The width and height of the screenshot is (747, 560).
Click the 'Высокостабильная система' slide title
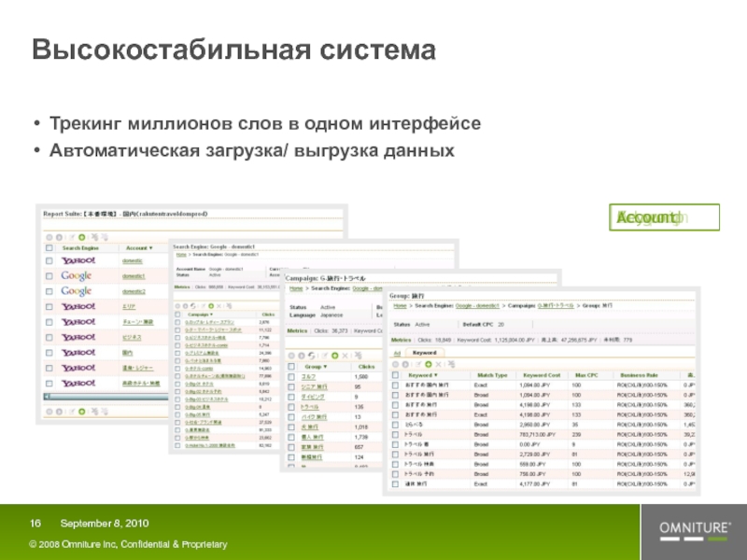click(x=234, y=50)
